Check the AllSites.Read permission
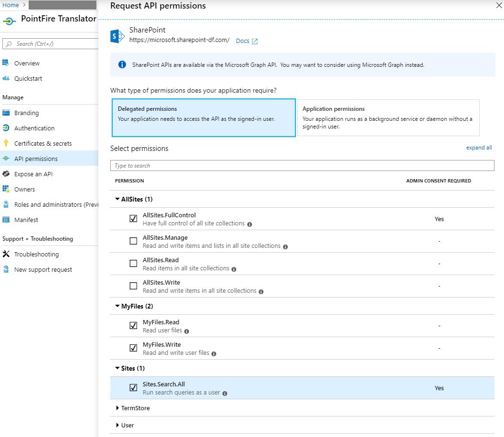Viewport: 504px width, 437px height. pyautogui.click(x=133, y=263)
